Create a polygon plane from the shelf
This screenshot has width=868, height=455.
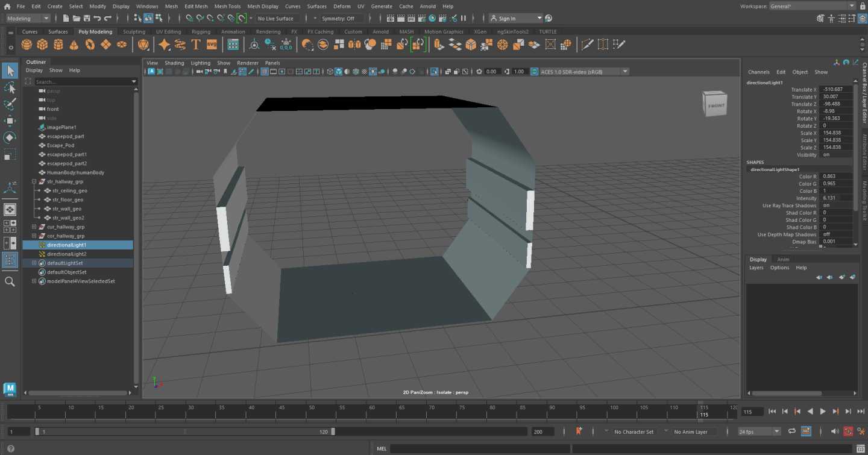105,45
